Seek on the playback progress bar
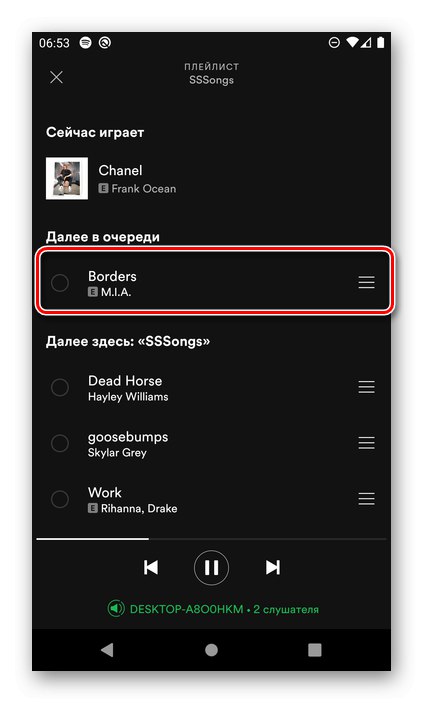 (x=211, y=538)
